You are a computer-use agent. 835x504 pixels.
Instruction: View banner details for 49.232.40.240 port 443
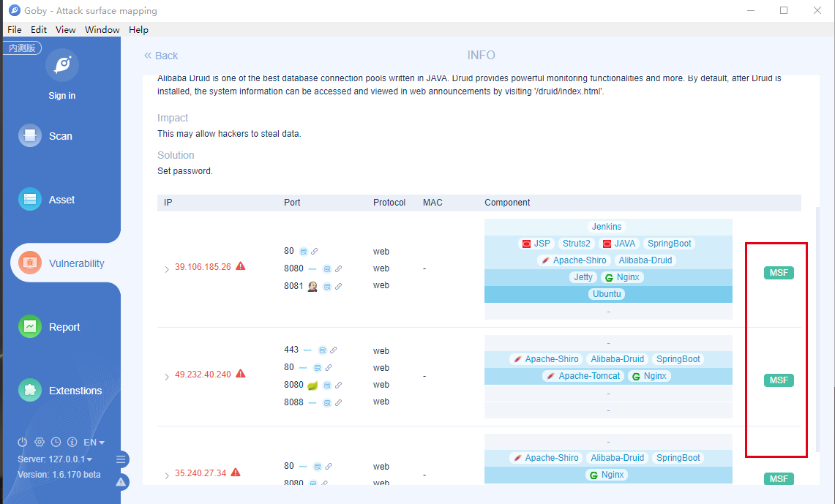click(322, 350)
